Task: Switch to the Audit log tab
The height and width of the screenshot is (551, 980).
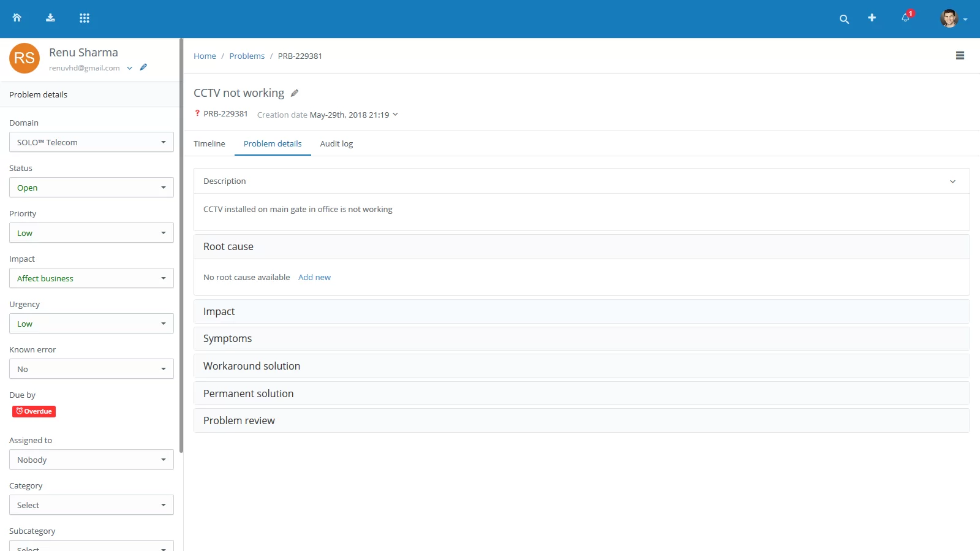Action: pos(336,143)
